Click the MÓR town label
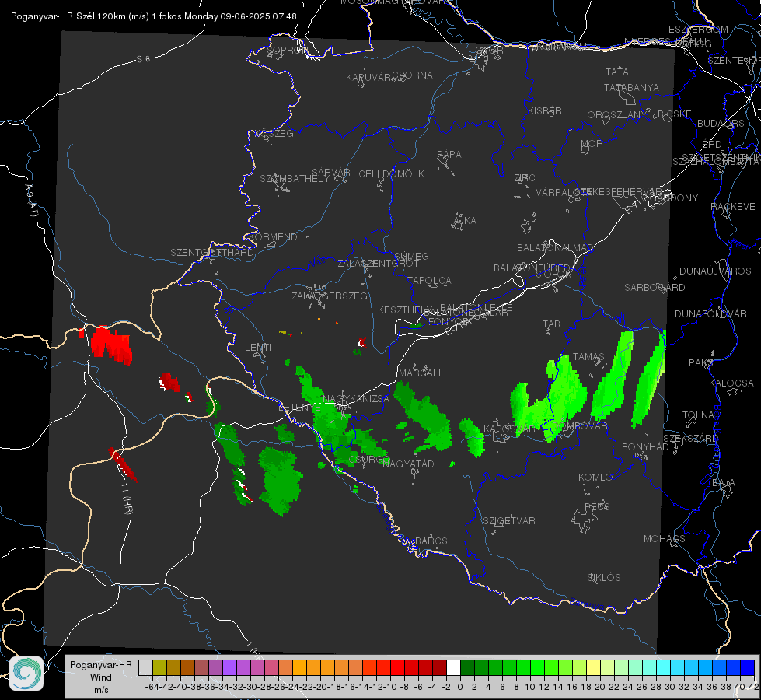Screen dimensions: 761x700 pyautogui.click(x=592, y=144)
